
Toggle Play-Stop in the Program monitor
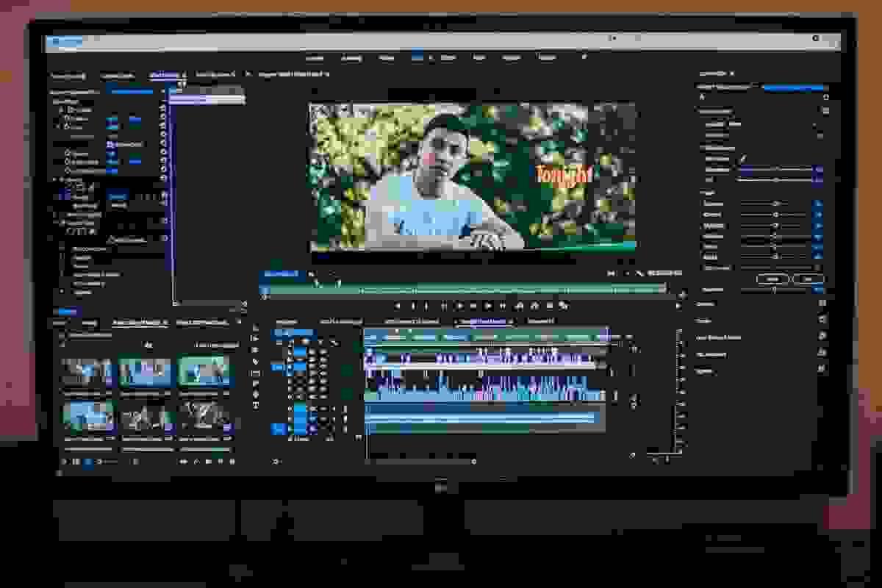click(x=473, y=306)
